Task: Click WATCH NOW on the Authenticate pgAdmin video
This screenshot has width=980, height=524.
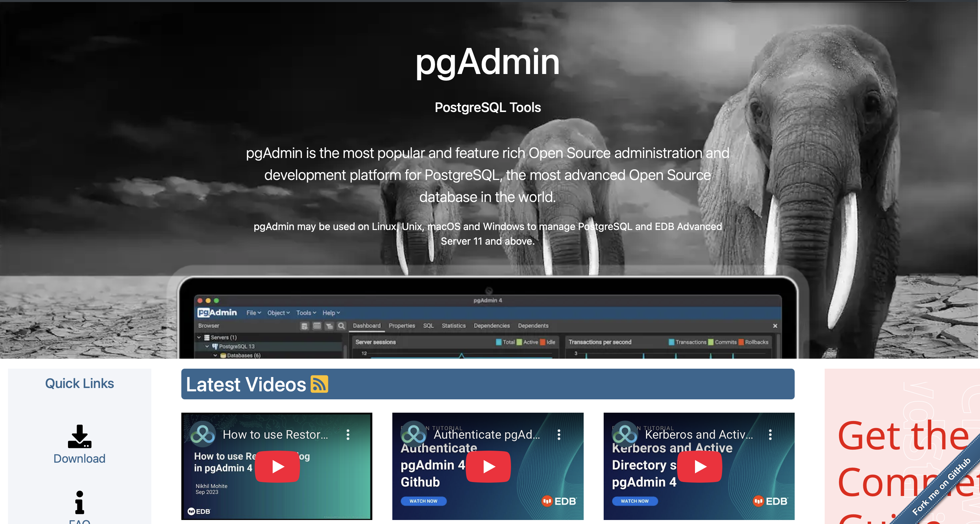Action: click(x=423, y=501)
